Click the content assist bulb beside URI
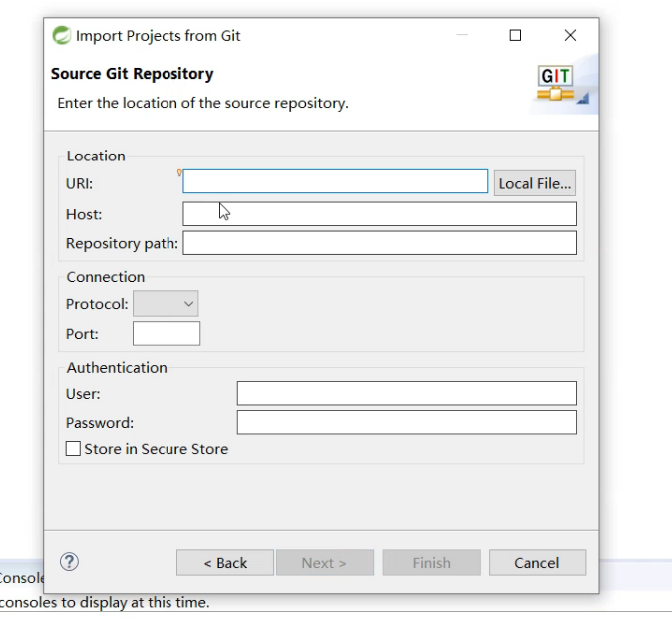The width and height of the screenshot is (672, 633). (x=179, y=173)
